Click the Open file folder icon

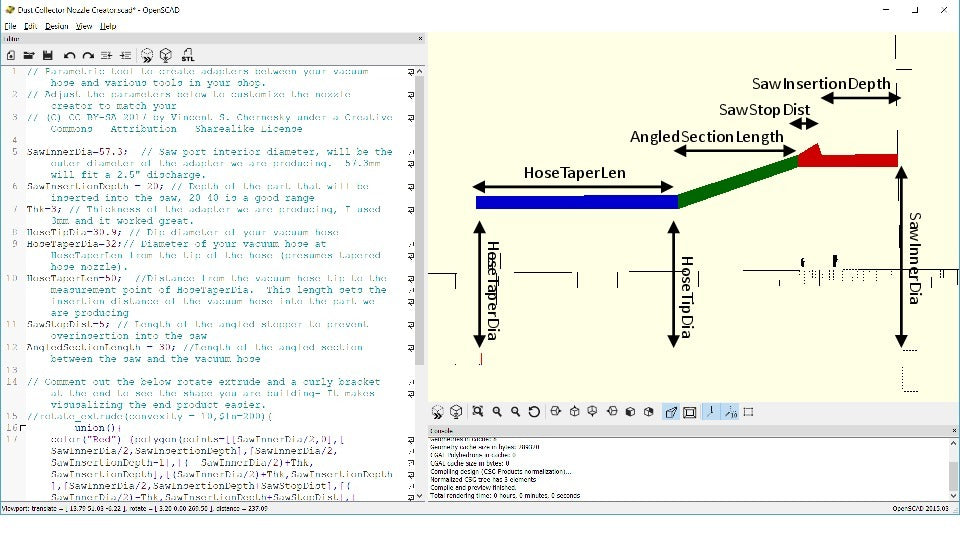click(x=29, y=55)
